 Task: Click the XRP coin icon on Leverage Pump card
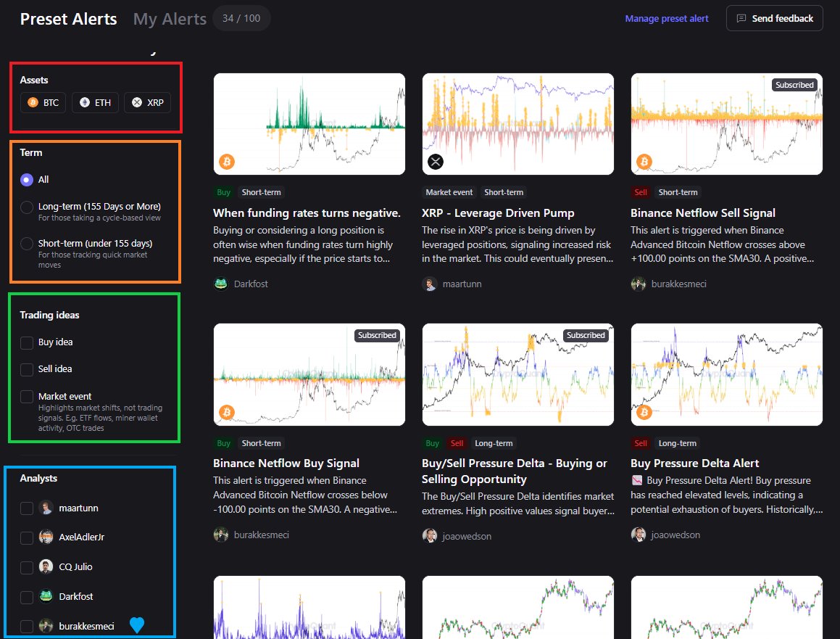pyautogui.click(x=436, y=161)
